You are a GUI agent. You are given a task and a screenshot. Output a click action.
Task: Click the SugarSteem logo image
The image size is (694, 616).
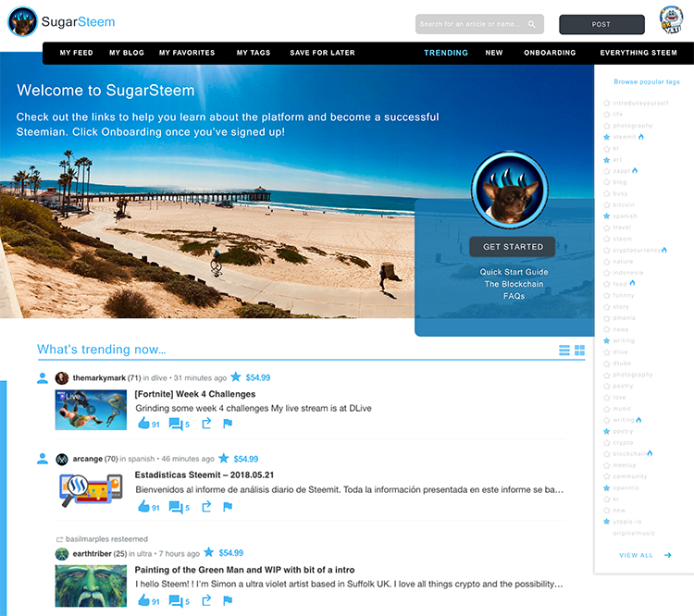click(x=22, y=21)
